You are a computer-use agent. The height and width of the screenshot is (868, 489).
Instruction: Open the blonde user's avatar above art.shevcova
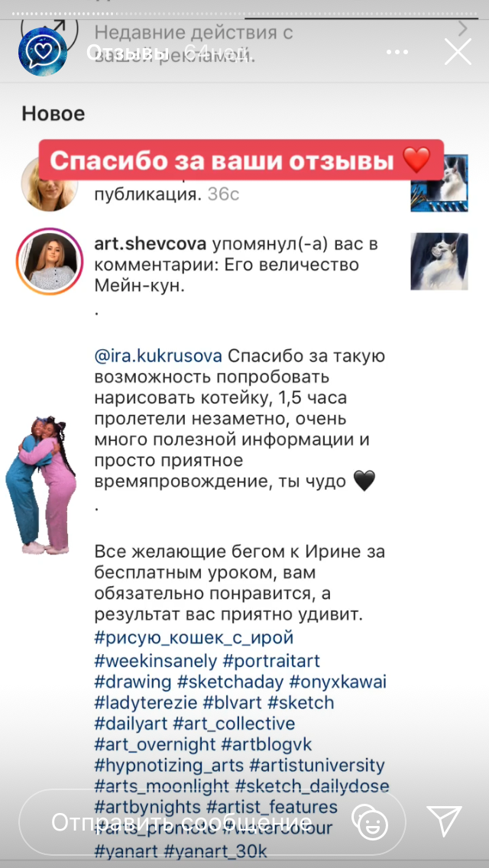(x=50, y=184)
